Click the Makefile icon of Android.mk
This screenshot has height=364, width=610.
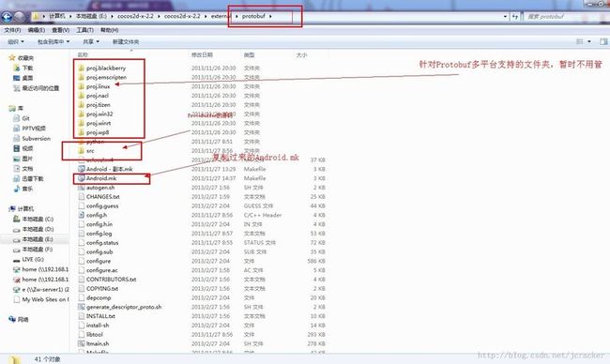[82, 178]
